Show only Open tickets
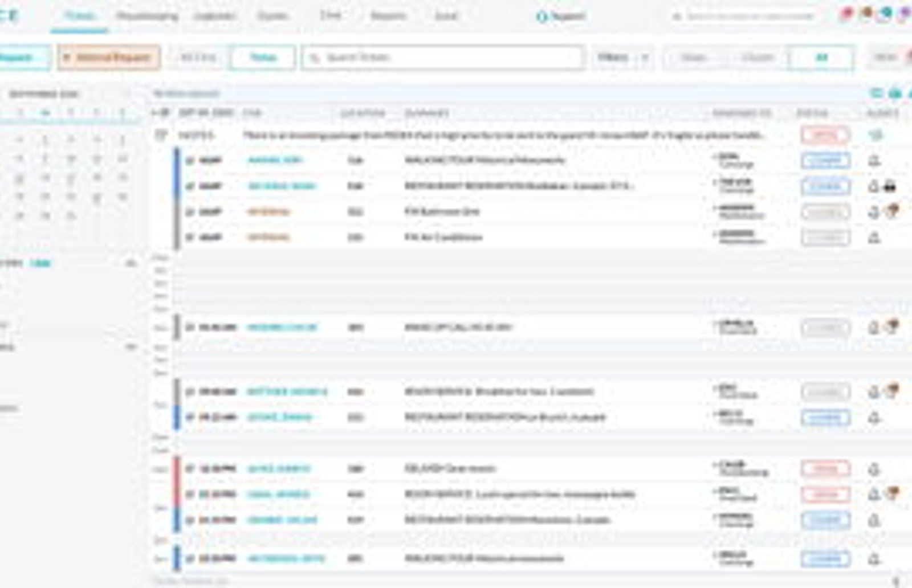912x588 pixels. pos(694,58)
